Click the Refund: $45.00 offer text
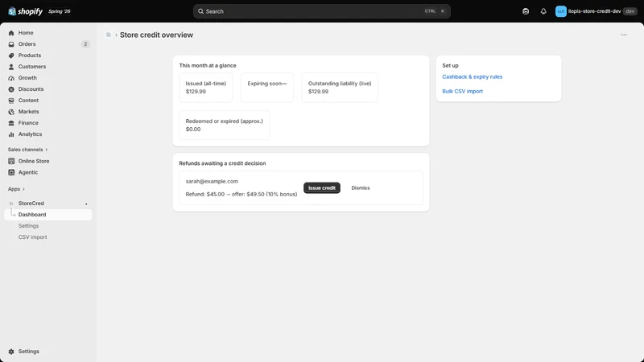644x362 pixels. 241,194
